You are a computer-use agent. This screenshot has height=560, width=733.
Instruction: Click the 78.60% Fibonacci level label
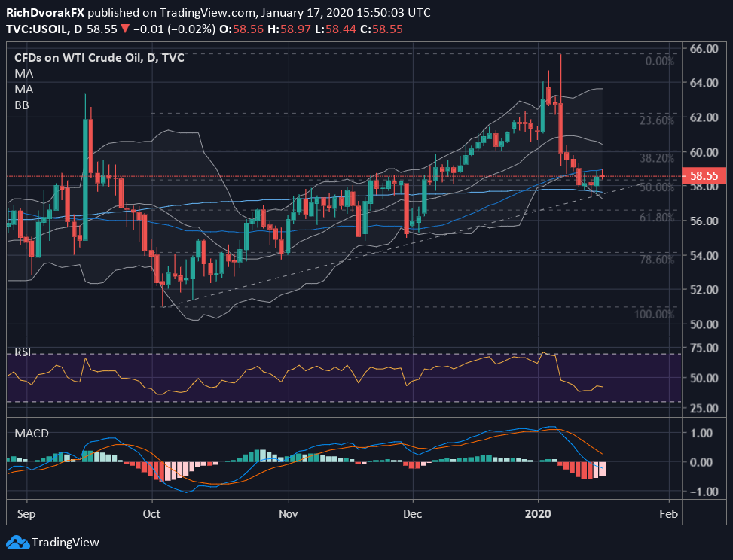pyautogui.click(x=657, y=260)
